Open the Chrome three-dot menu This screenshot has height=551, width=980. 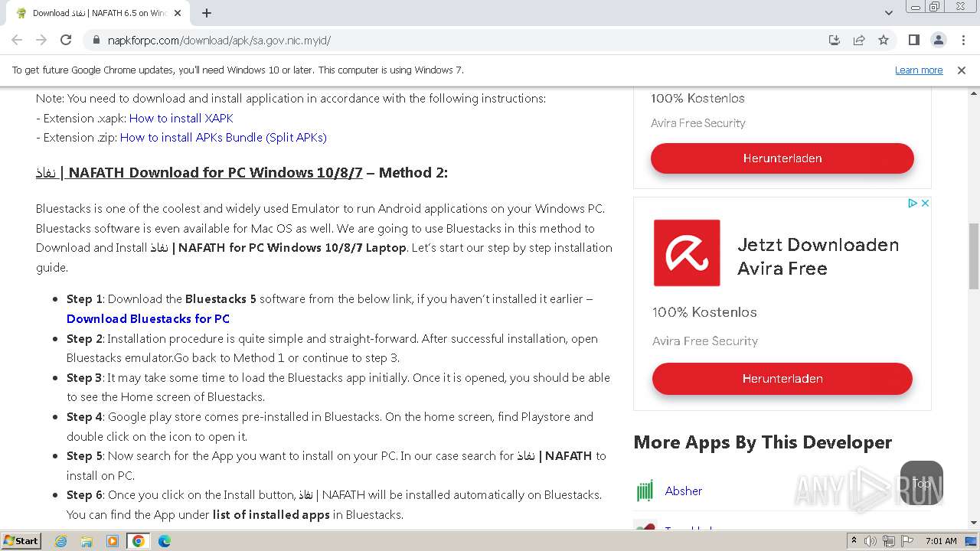[x=962, y=40]
